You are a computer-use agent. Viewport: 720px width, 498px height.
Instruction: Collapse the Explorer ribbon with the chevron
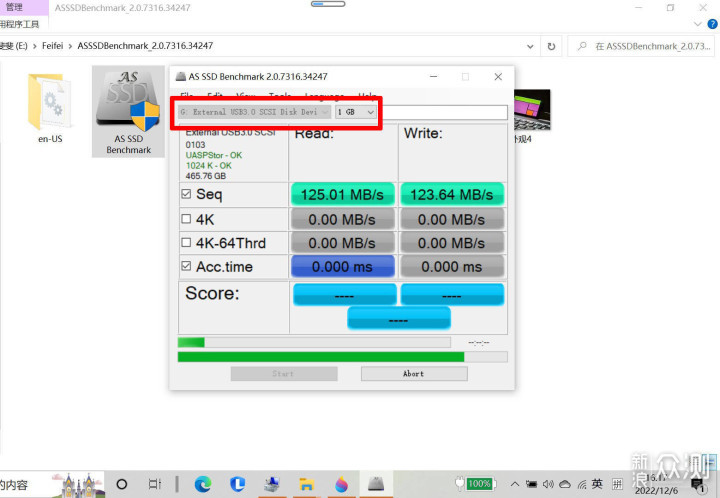click(698, 24)
